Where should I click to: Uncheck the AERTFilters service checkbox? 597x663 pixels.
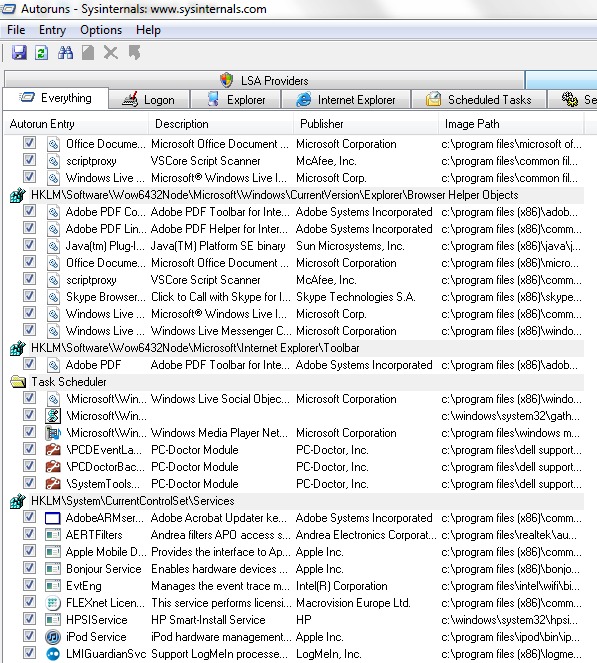29,534
